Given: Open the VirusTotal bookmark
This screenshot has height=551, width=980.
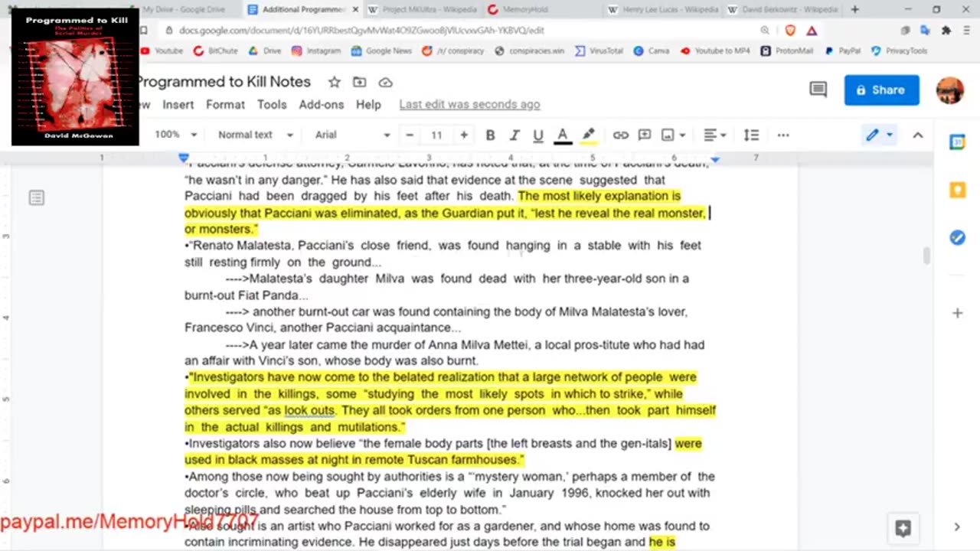Looking at the screenshot, I should pos(599,51).
